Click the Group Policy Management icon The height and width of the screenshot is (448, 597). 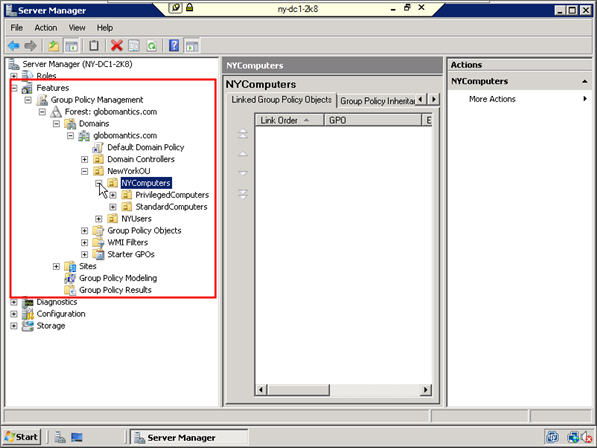point(42,100)
